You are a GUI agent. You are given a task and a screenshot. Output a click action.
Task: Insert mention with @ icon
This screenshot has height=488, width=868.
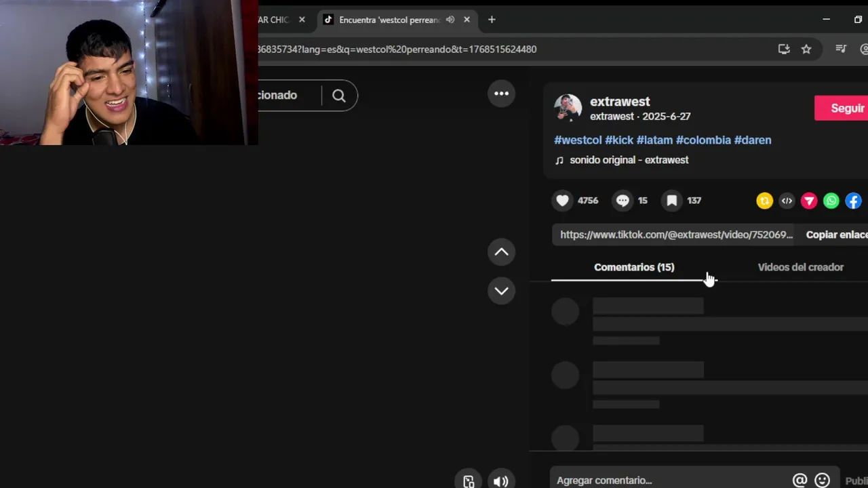[x=800, y=481]
